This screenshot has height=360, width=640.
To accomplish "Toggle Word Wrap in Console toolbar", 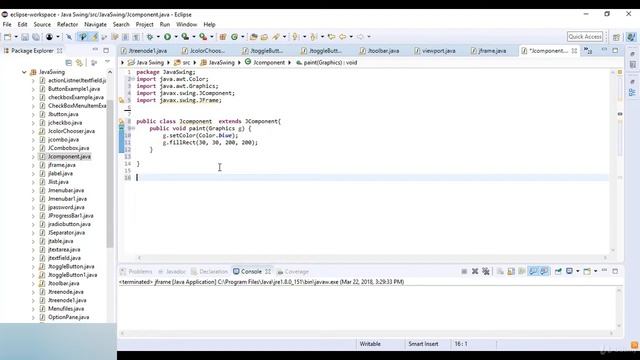I will pos(522,271).
